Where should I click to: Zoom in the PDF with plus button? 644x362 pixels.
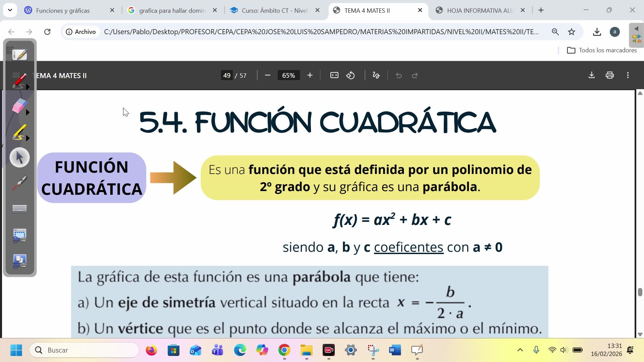310,75
